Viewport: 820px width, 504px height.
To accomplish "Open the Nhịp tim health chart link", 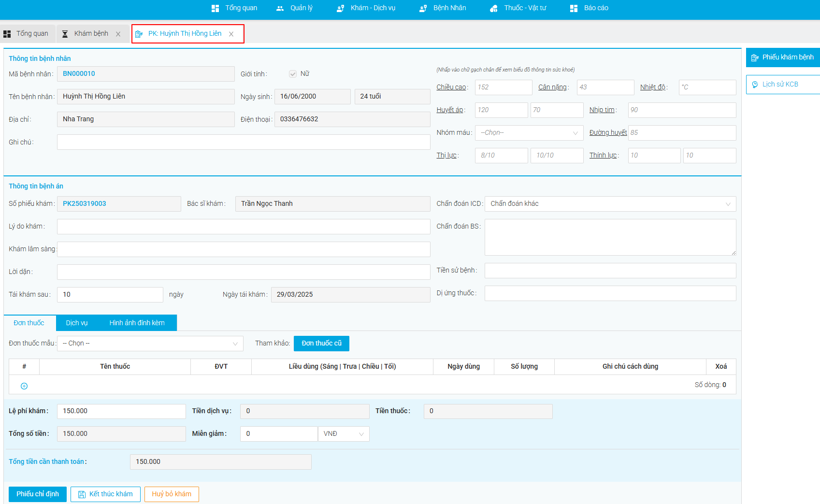I will click(x=602, y=110).
